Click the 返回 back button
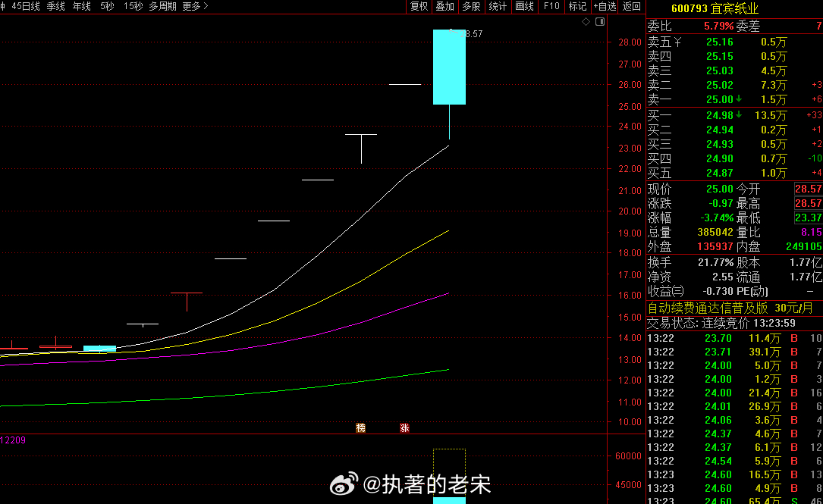The image size is (823, 504). (631, 6)
